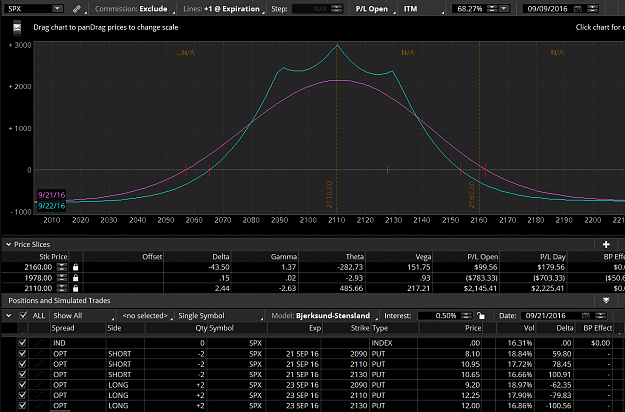Image resolution: width=625 pixels, height=412 pixels.
Task: Open the Model Bjerksund-Stensland menu
Action: (324, 316)
